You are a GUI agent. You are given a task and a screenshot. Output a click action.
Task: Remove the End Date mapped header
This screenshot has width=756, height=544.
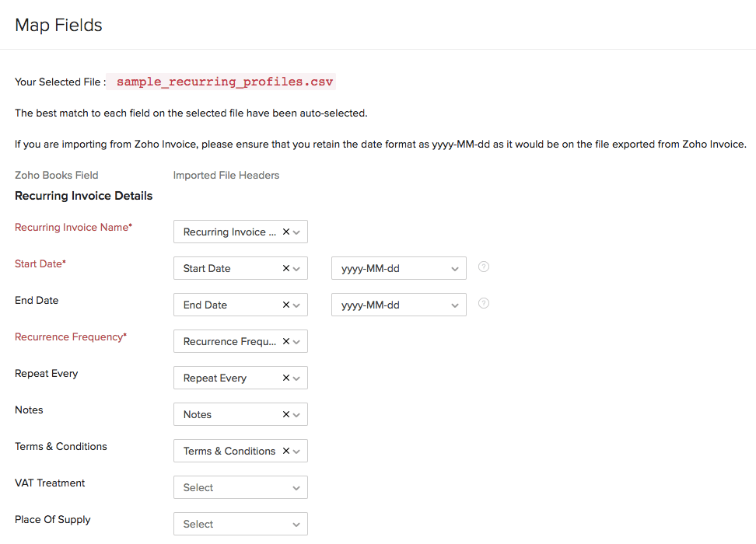tap(285, 305)
